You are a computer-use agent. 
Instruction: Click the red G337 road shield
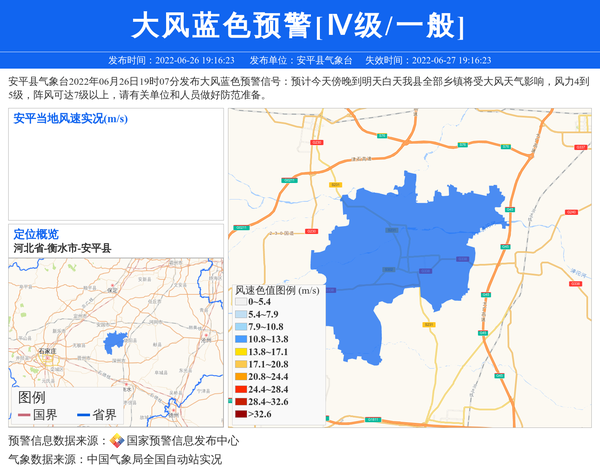[x=580, y=147]
